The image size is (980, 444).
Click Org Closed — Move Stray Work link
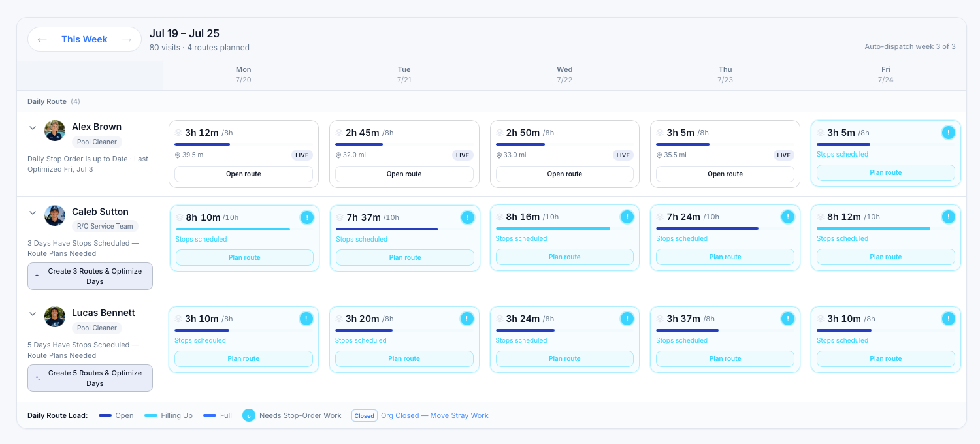pyautogui.click(x=434, y=415)
